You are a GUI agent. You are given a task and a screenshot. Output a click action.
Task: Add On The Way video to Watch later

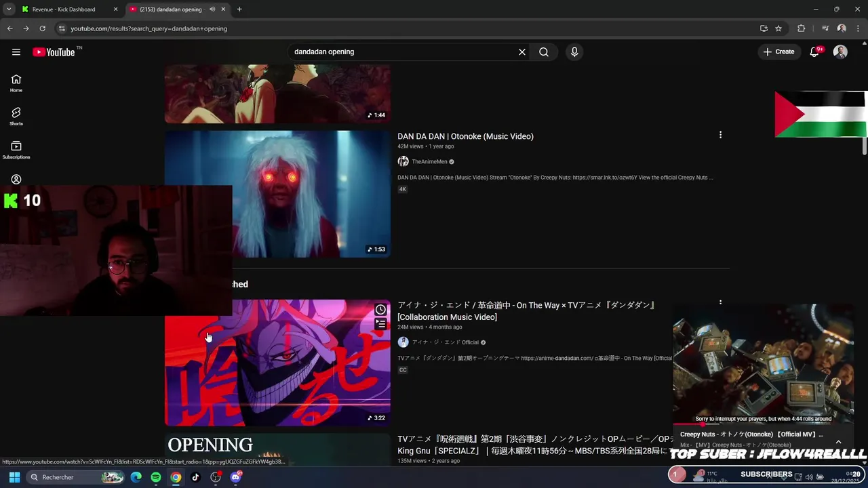point(381,310)
